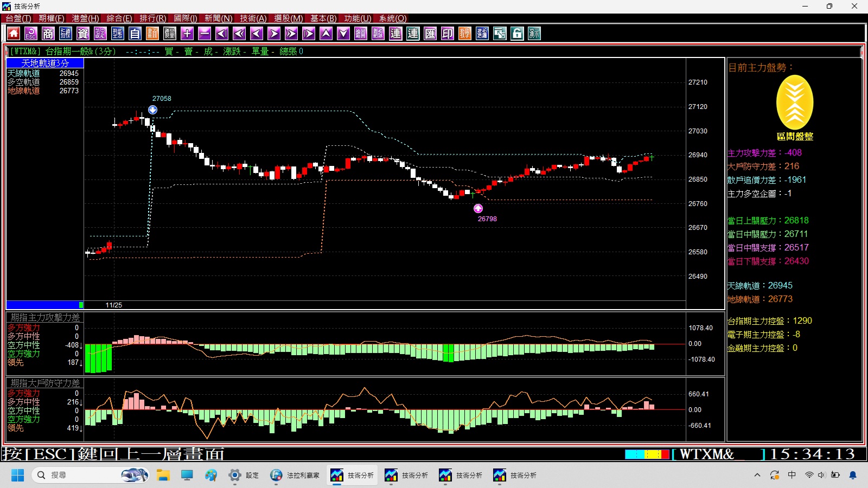Click the 27058 high price marker
The width and height of the screenshot is (868, 488).
click(153, 110)
